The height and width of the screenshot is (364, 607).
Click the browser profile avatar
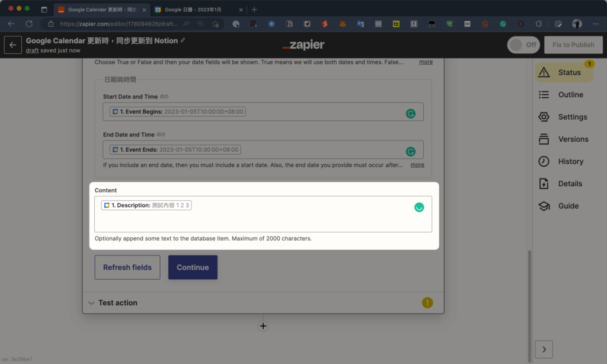tap(577, 24)
